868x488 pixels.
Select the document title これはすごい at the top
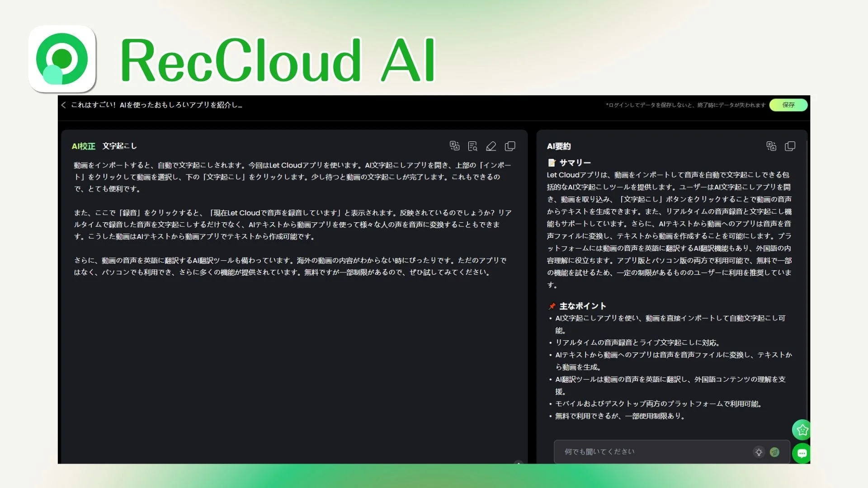pos(156,105)
